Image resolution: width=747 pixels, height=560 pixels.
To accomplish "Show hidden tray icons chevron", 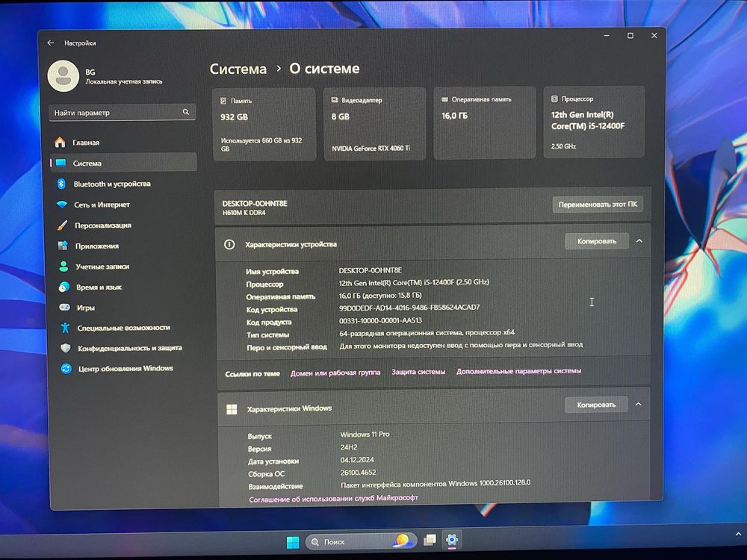I will coord(738,535).
